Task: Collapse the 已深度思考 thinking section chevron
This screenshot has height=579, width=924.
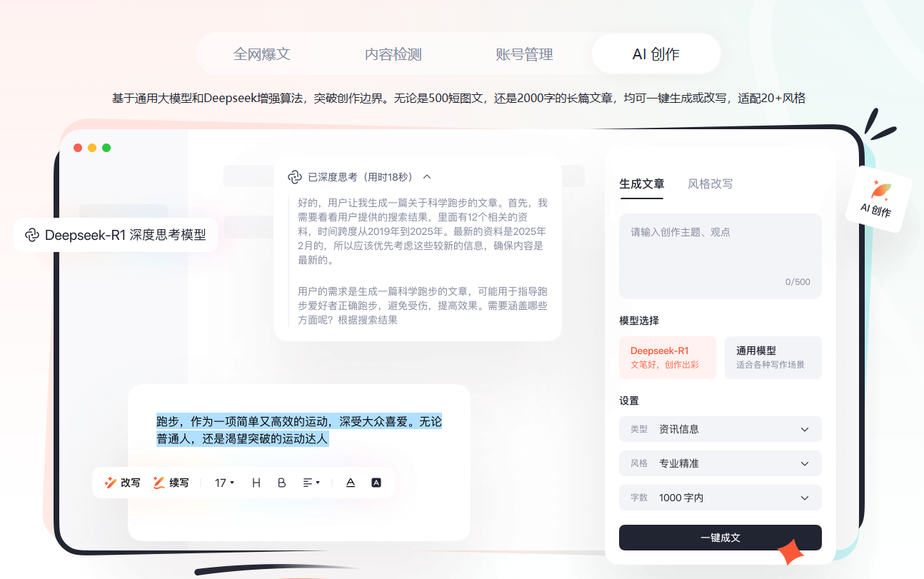Action: [x=427, y=177]
